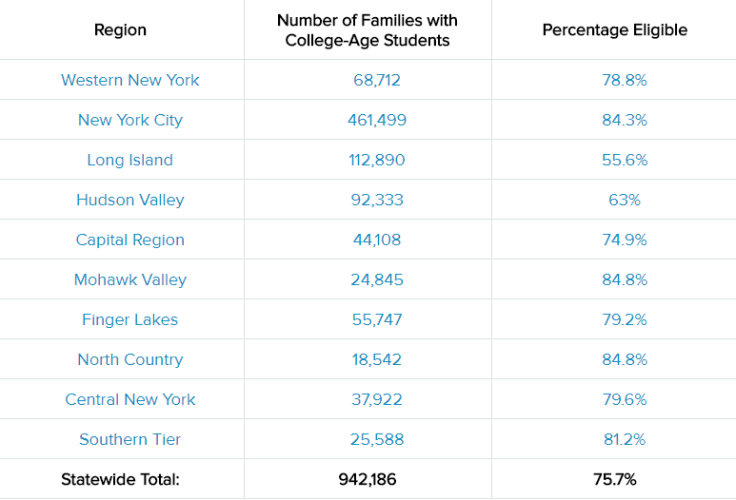Select the Mohawk Valley region link

[130, 280]
